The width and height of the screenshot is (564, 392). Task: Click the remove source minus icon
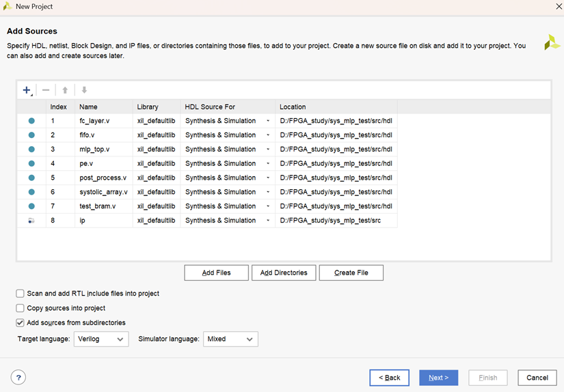(x=46, y=90)
